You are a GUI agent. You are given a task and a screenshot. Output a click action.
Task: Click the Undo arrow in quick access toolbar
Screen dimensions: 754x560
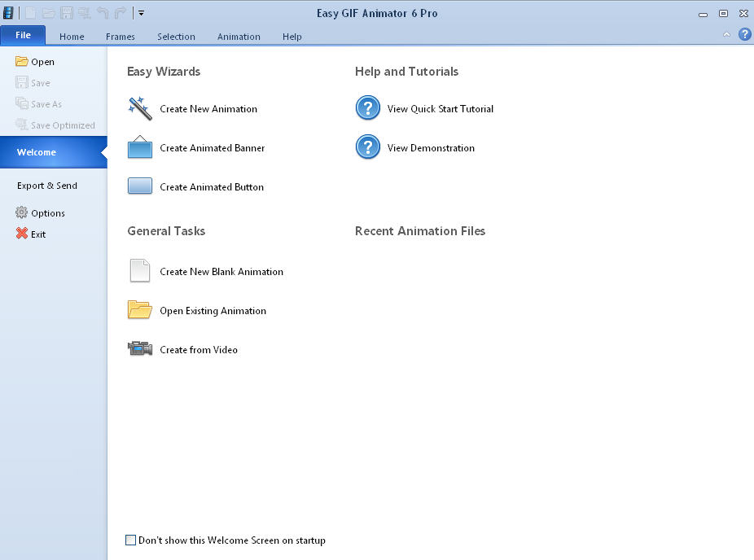coord(103,13)
